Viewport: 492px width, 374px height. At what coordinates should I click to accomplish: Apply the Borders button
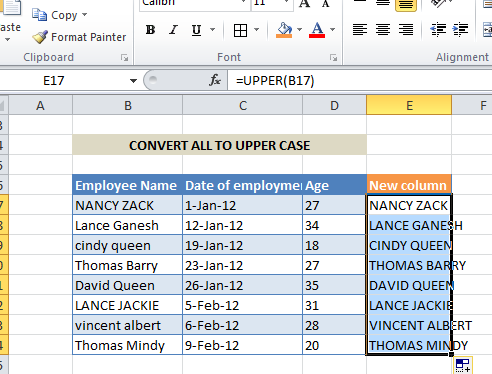240,30
